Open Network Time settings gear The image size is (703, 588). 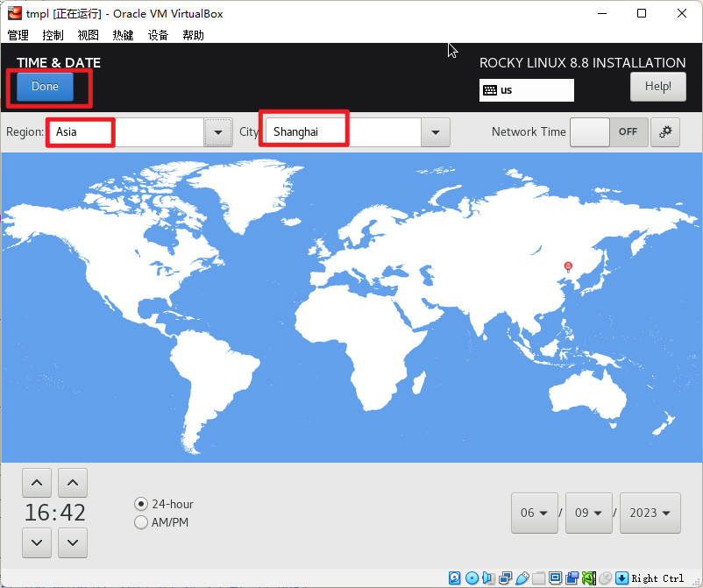tap(665, 131)
